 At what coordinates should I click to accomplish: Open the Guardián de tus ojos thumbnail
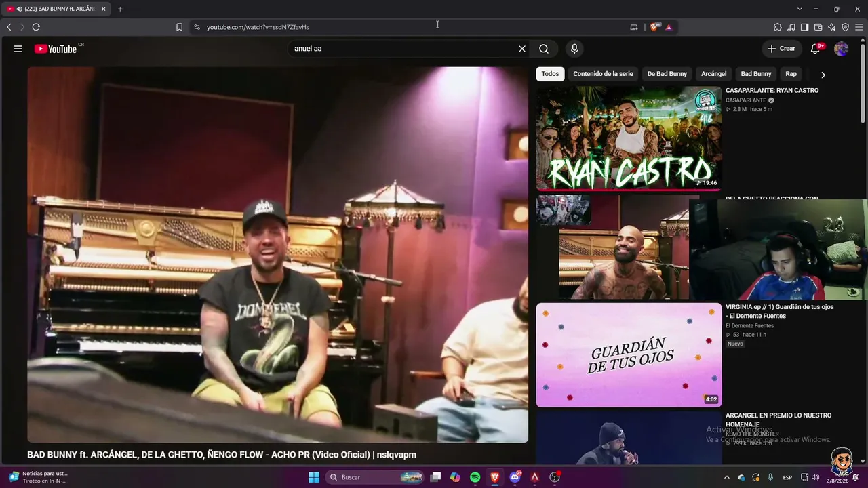[629, 355]
